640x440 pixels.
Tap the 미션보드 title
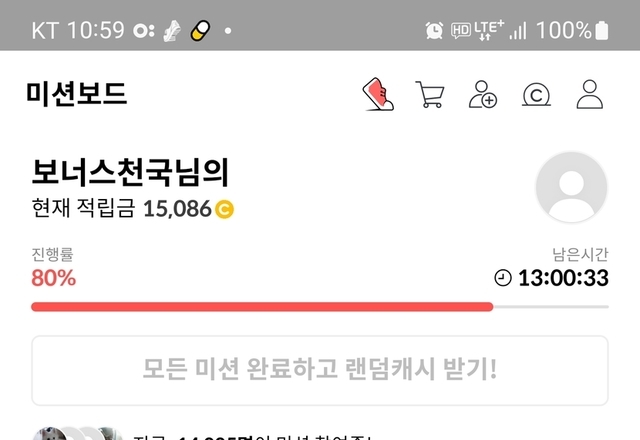(x=77, y=94)
